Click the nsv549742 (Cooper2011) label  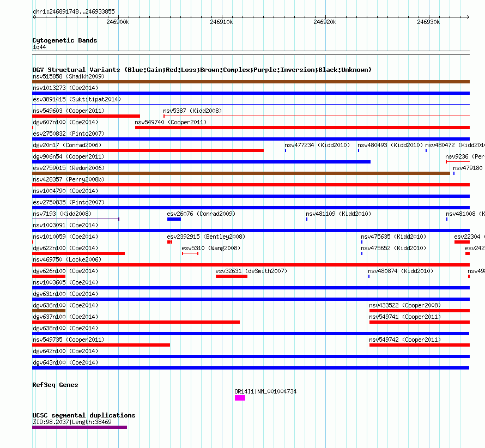point(405,340)
